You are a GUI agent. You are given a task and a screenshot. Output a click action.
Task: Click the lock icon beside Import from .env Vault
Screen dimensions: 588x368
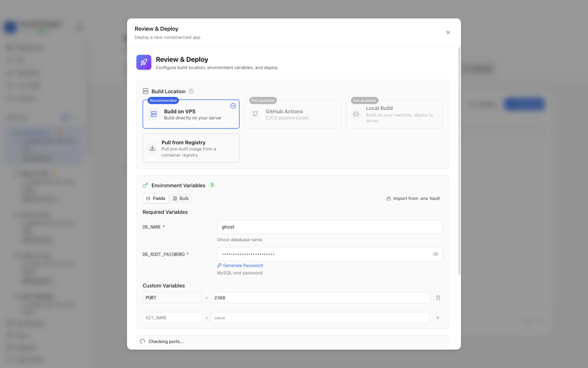point(389,198)
